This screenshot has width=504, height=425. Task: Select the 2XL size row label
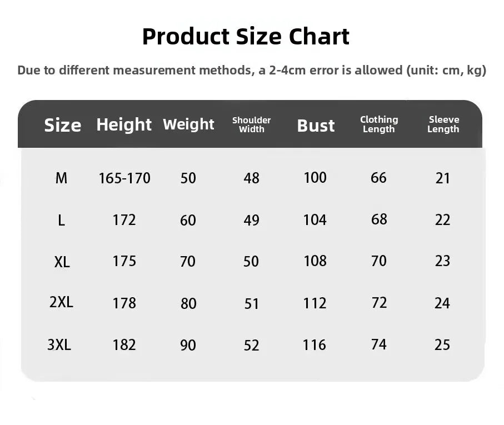(x=61, y=302)
